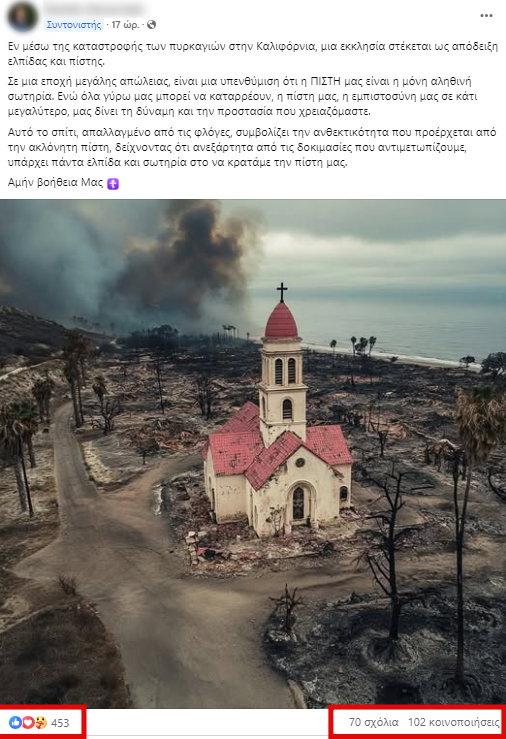Open the 17 ώρ. timestamp link

(125, 25)
